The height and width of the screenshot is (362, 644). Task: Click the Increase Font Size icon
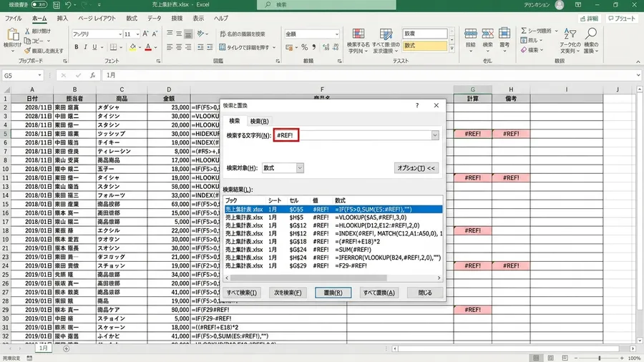coord(146,34)
